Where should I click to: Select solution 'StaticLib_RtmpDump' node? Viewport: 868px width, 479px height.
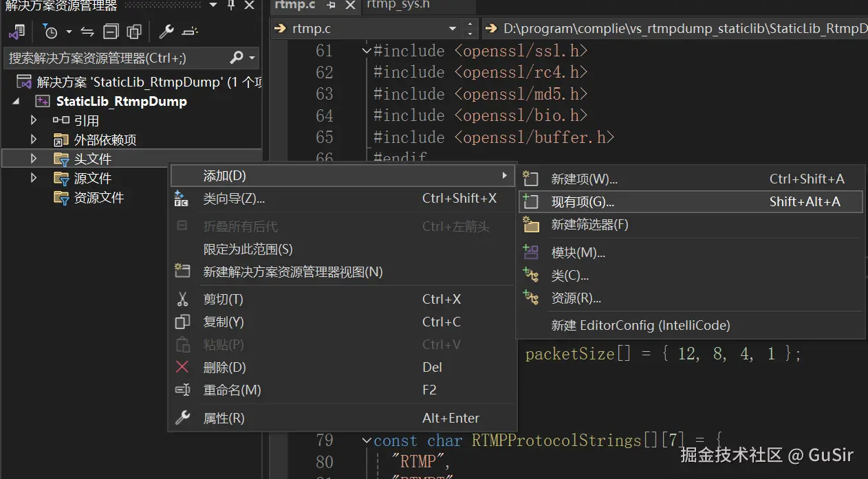tap(140, 82)
